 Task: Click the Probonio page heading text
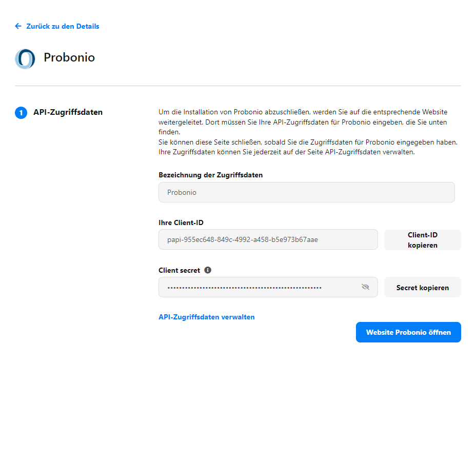(69, 57)
